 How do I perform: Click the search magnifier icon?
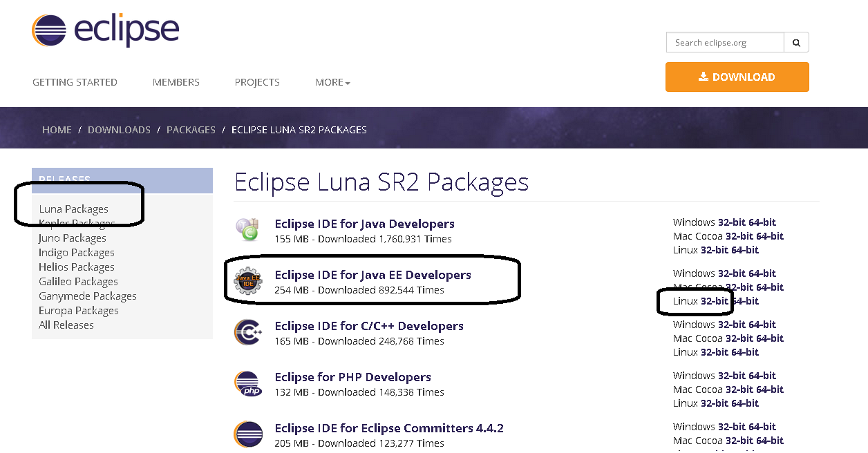tap(796, 43)
